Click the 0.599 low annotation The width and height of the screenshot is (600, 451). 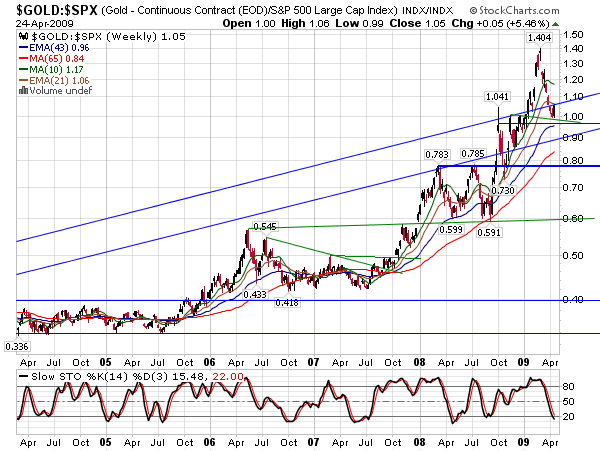coord(450,229)
